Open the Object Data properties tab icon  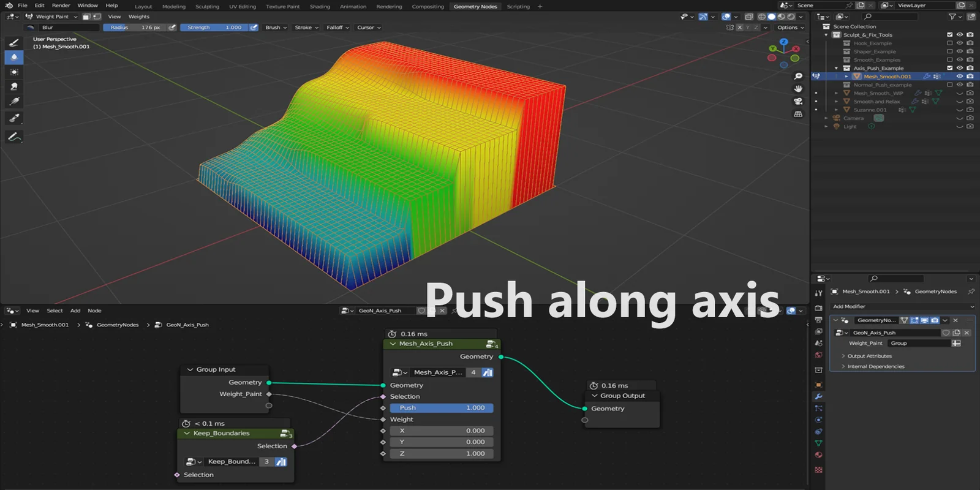coord(818,443)
